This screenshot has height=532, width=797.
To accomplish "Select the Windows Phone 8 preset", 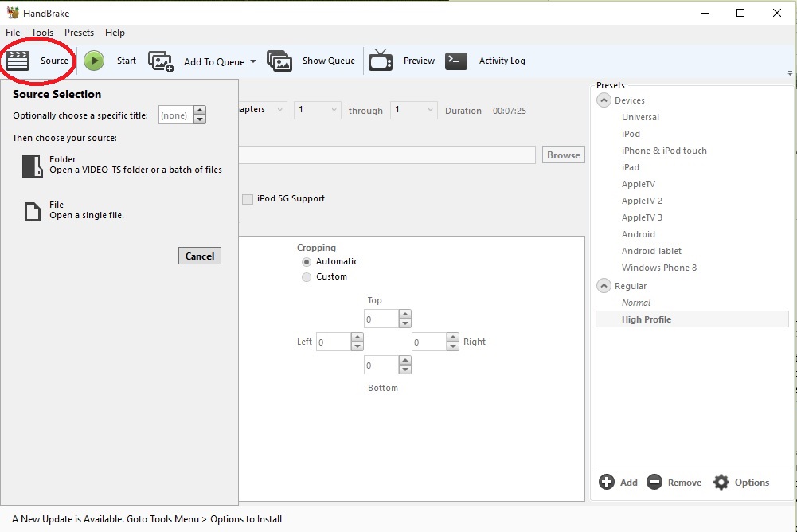I will point(658,268).
